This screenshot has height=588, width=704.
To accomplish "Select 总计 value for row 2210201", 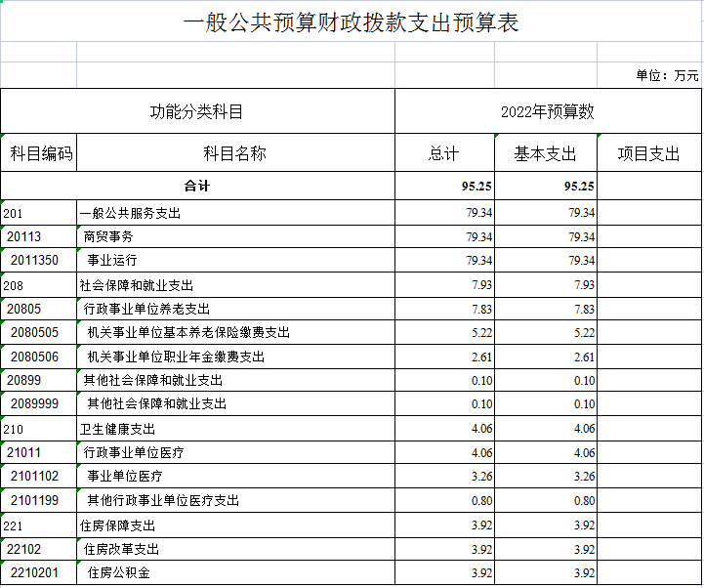I will [444, 572].
